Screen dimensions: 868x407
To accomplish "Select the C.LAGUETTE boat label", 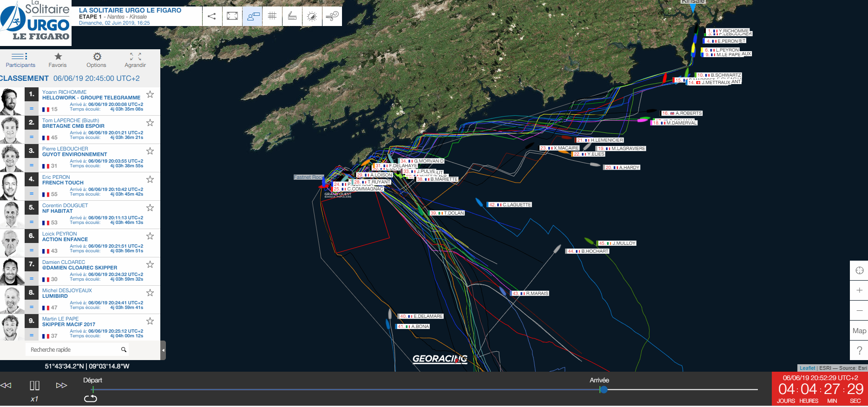I will pyautogui.click(x=510, y=204).
